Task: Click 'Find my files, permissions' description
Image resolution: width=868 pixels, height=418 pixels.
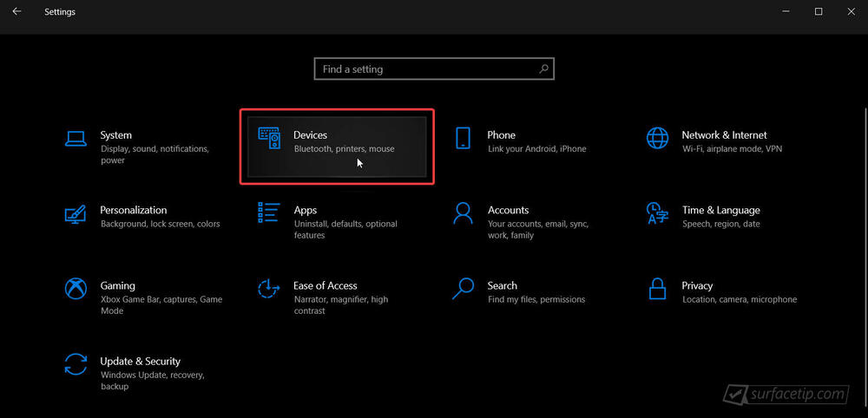Action: tap(536, 299)
